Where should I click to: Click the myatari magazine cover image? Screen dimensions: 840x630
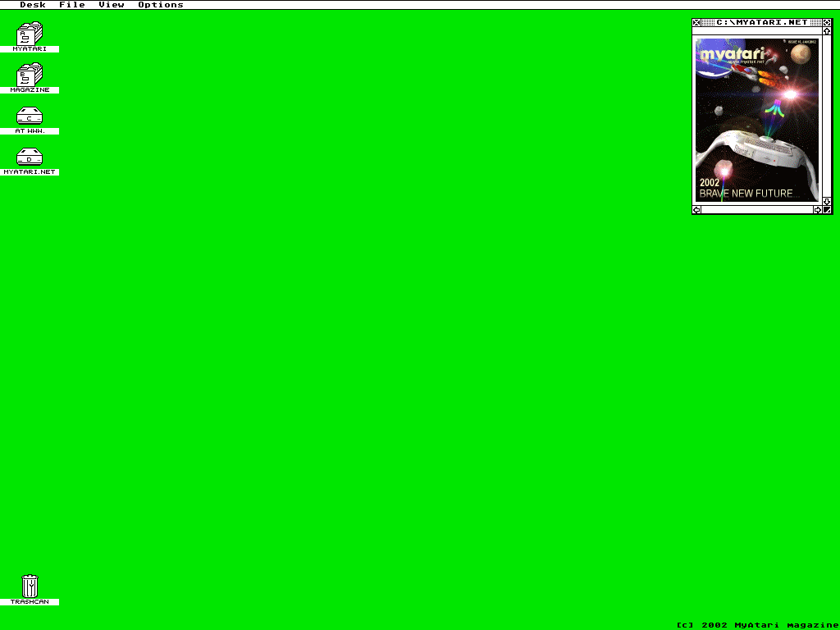coord(756,119)
